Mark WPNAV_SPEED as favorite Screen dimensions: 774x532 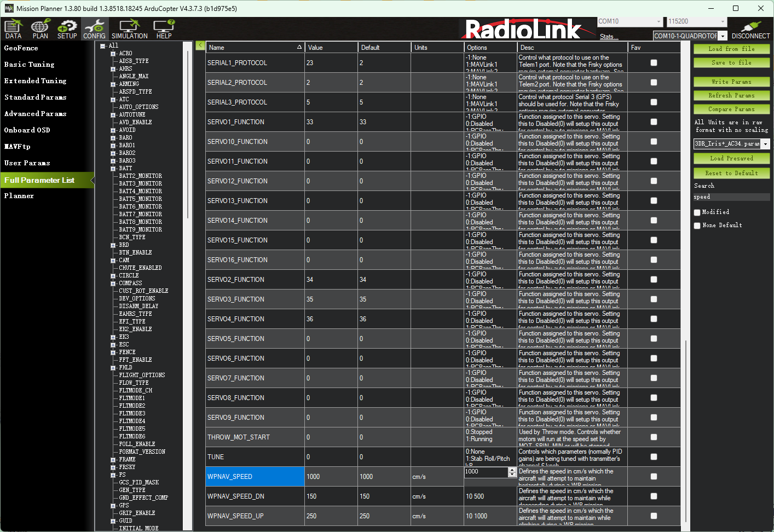coord(654,477)
